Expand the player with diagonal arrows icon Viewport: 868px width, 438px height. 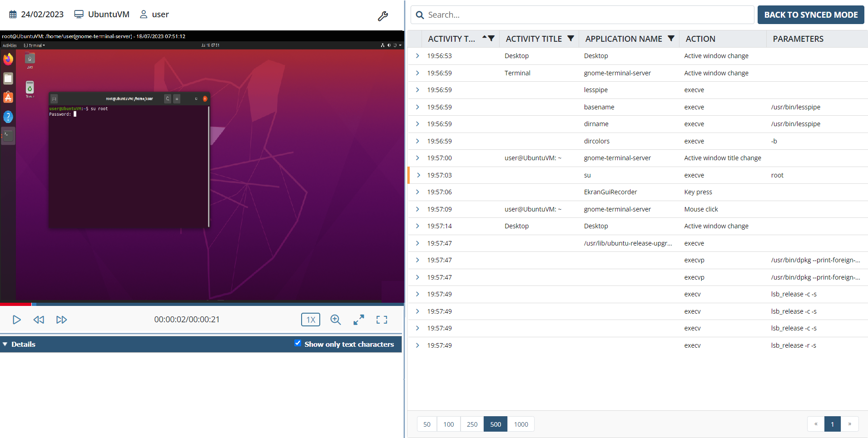[x=359, y=320]
